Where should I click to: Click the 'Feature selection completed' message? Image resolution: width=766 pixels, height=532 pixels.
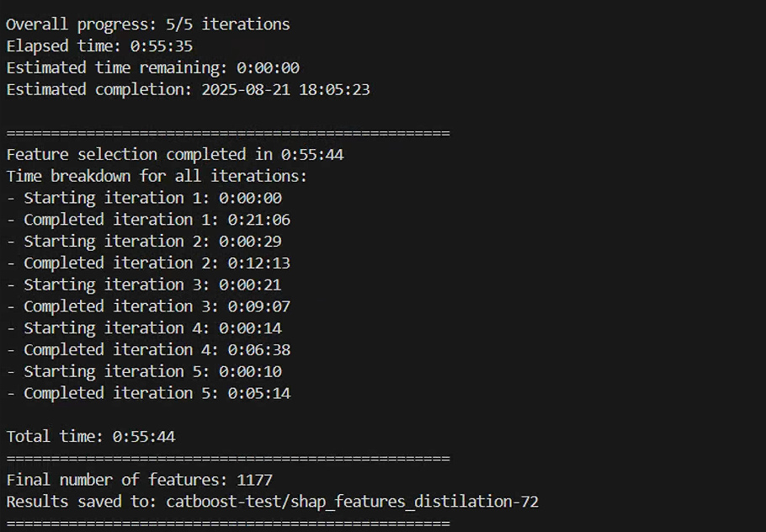click(175, 155)
